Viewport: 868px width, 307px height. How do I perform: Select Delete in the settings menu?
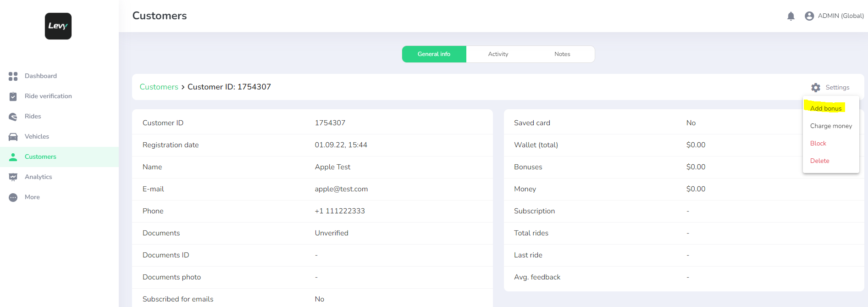point(819,161)
